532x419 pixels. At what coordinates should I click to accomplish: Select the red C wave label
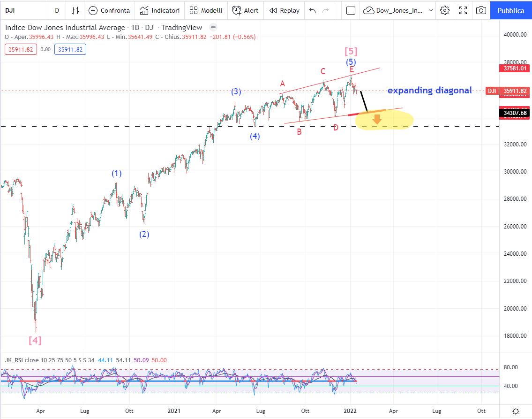coord(323,71)
